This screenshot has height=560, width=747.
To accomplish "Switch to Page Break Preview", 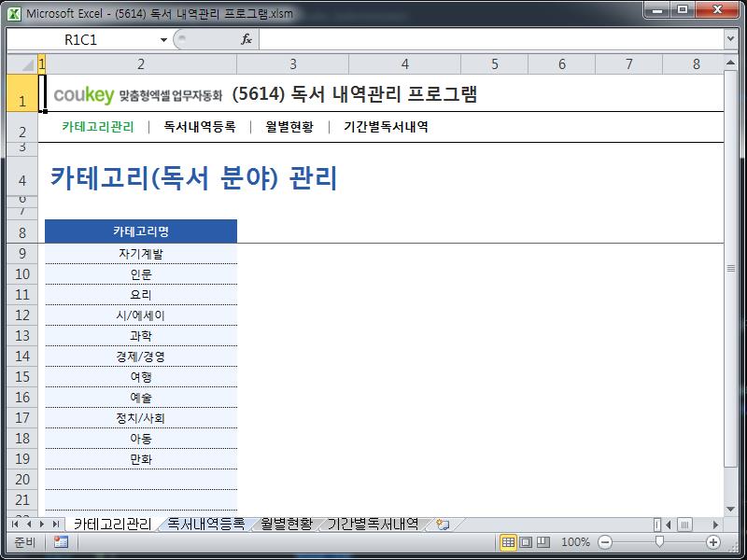I will click(543, 542).
